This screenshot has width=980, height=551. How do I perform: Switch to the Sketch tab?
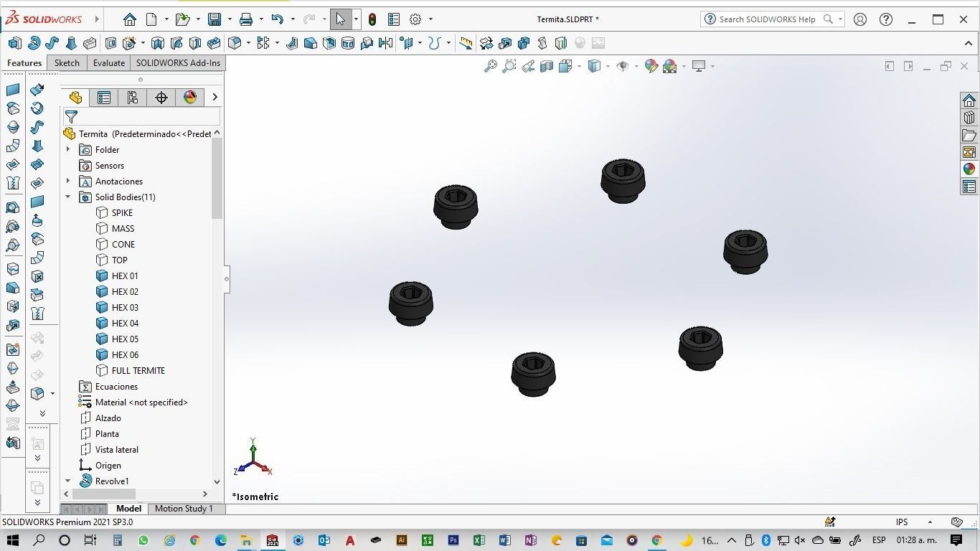(67, 63)
